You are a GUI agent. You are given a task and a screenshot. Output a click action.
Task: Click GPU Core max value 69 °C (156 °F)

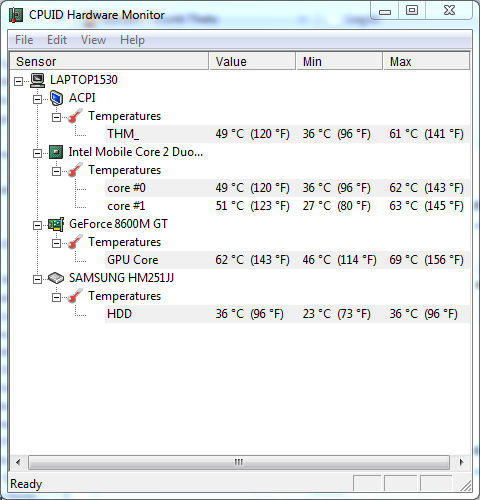[x=426, y=260]
